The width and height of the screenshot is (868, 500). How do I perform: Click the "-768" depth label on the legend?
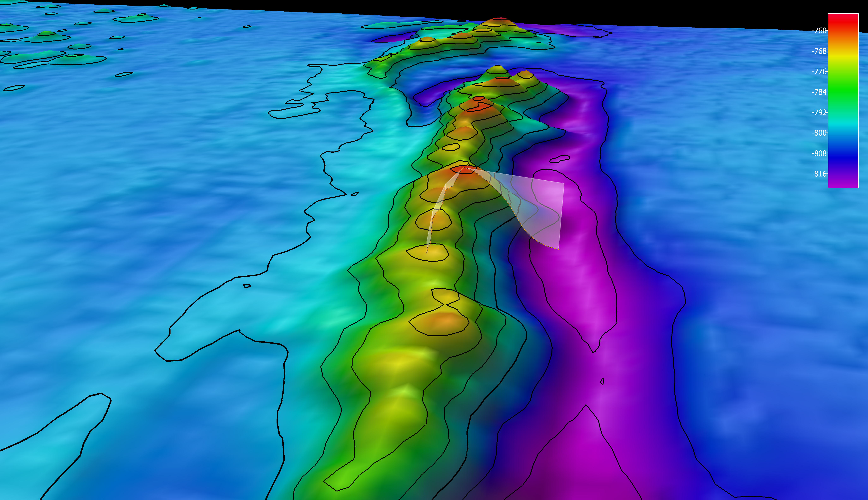(819, 51)
